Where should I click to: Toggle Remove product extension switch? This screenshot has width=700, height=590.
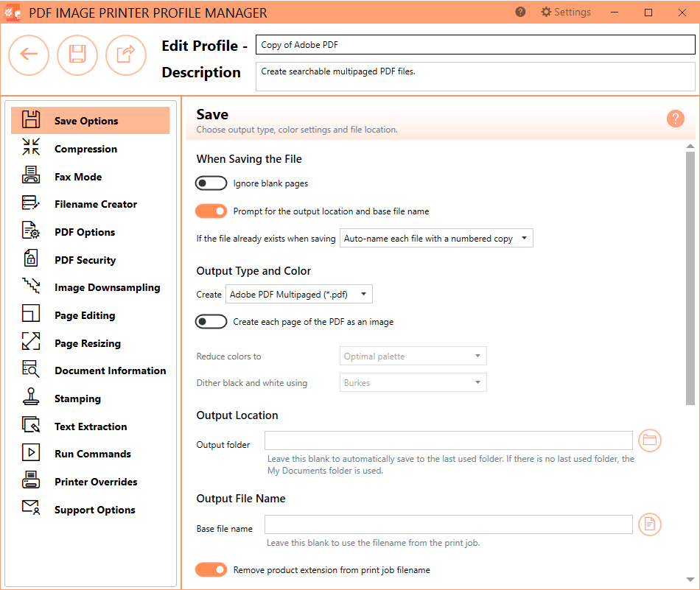211,569
